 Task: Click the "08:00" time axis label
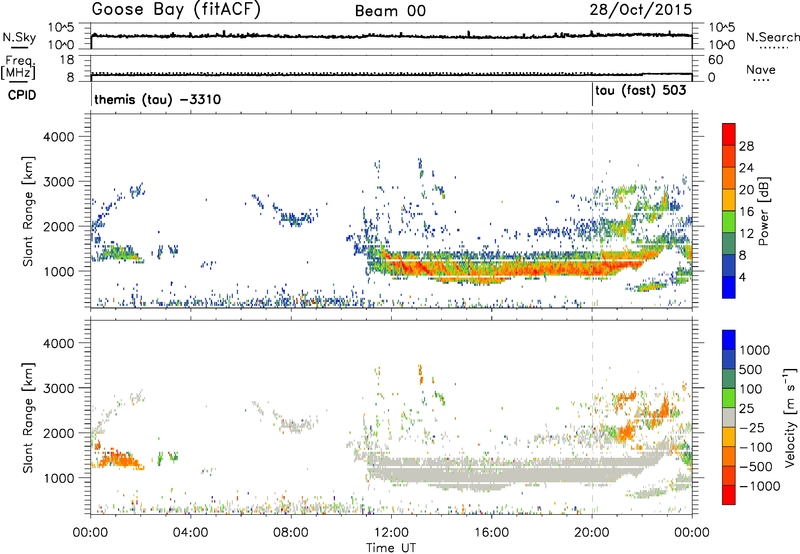tap(290, 533)
